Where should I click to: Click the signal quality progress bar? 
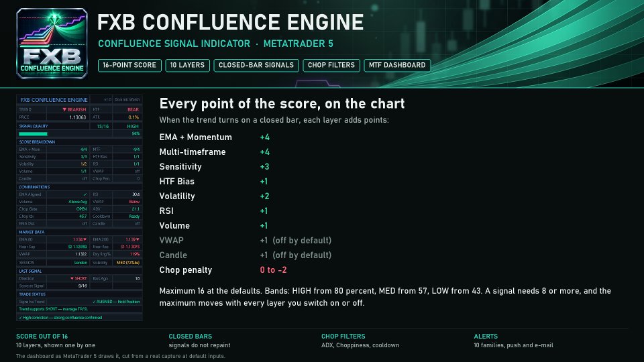point(34,134)
